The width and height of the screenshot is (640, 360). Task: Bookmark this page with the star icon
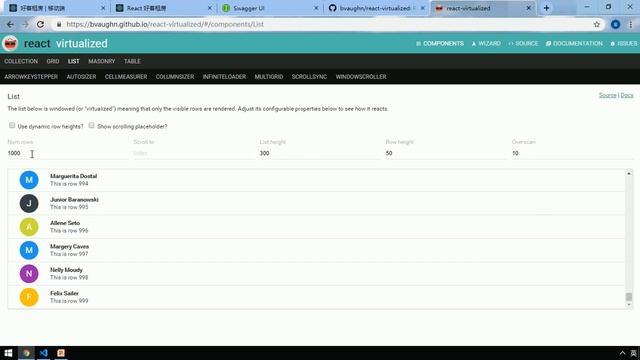click(x=597, y=24)
